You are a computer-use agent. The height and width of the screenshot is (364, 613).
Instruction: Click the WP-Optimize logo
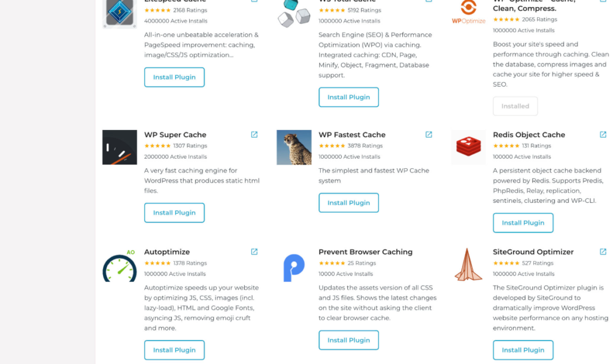click(468, 12)
